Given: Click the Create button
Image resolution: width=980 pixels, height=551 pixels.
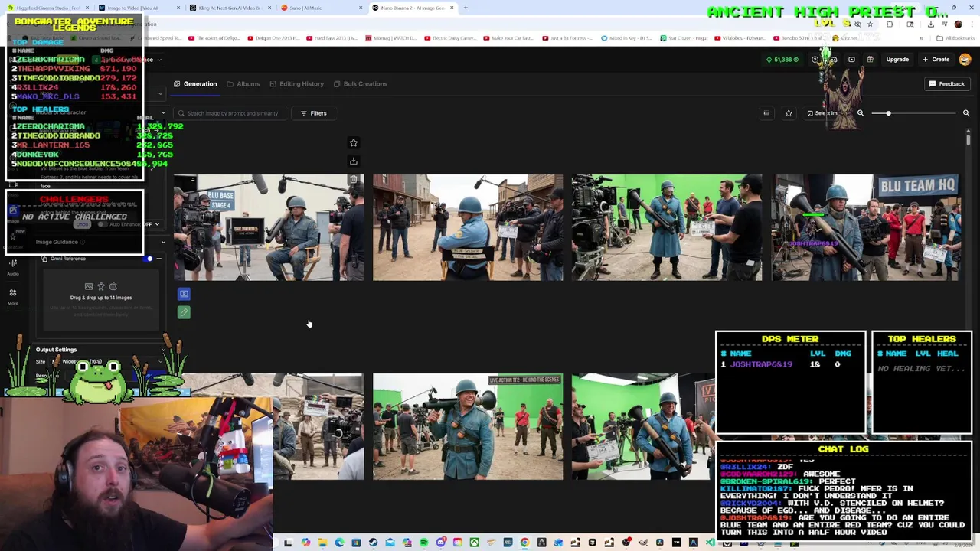Looking at the screenshot, I should pos(936,60).
